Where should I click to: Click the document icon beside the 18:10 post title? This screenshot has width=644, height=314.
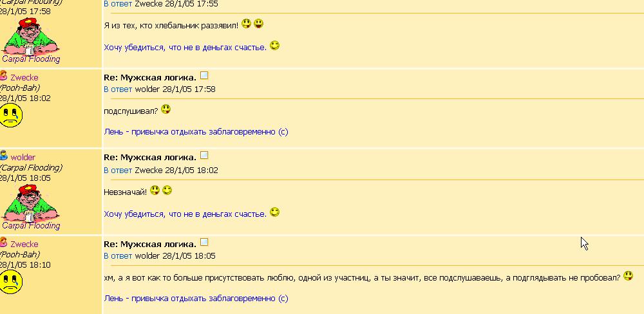[x=204, y=242]
